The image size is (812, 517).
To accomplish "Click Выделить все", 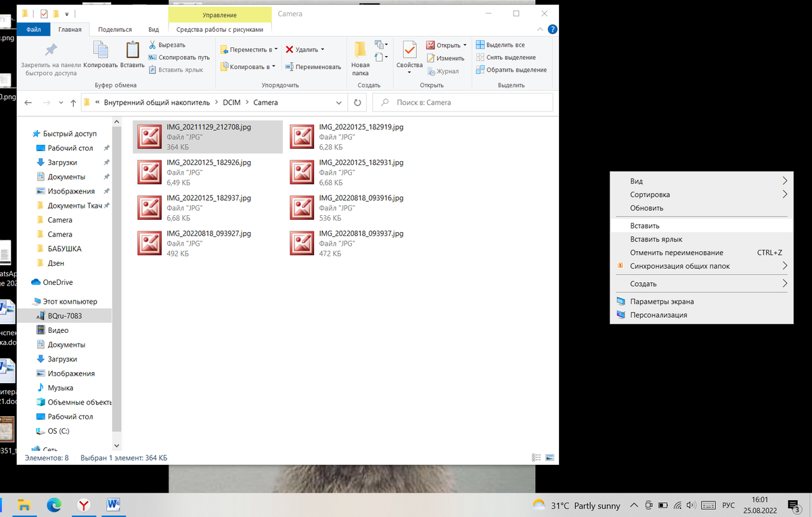I will [x=501, y=45].
